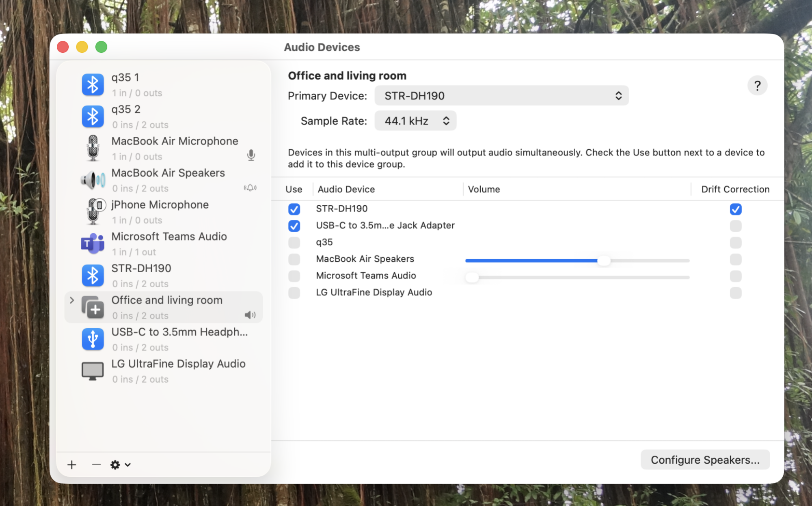This screenshot has height=506, width=812.
Task: Select the 'MacBook Air Speakers' sidebar device name
Action: (168, 173)
